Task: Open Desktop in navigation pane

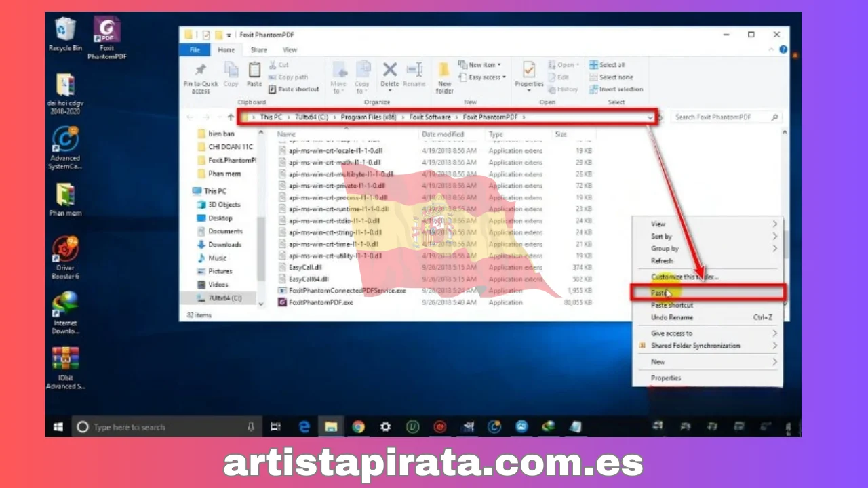Action: [214, 218]
